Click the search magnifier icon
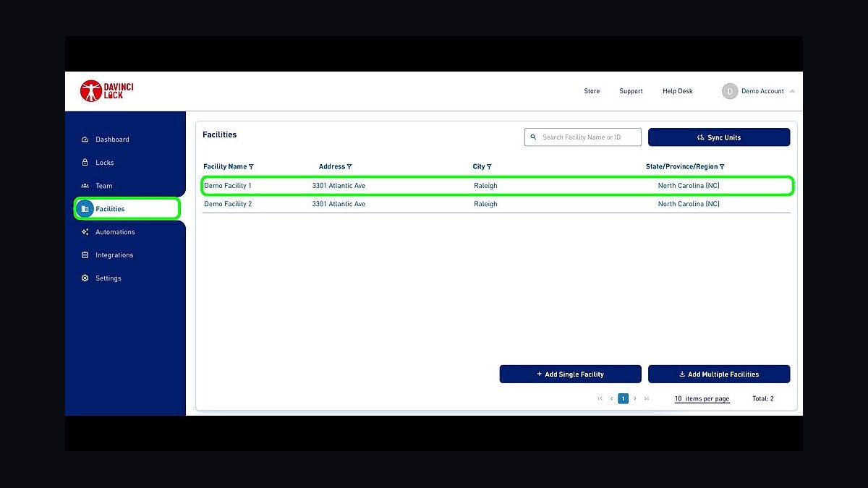 534,137
